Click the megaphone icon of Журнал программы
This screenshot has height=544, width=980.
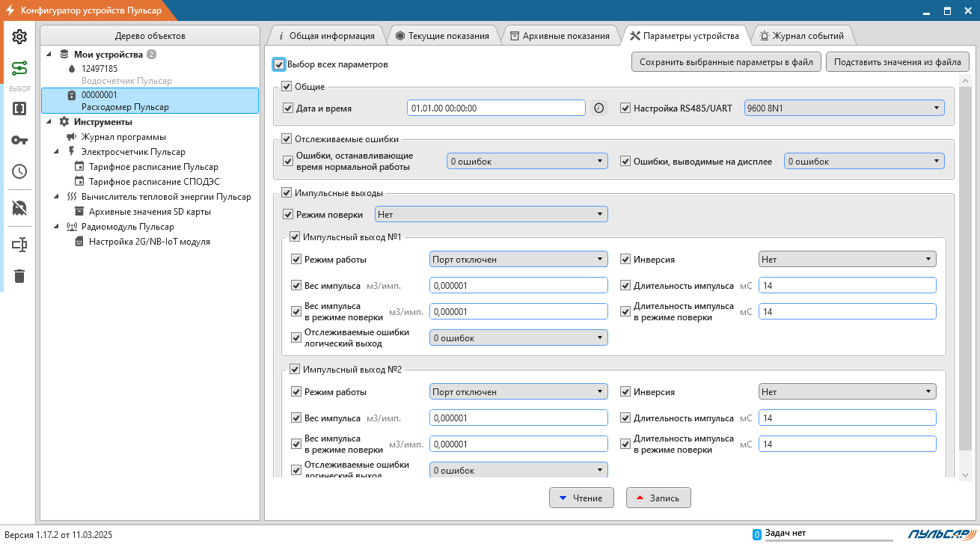click(x=72, y=137)
